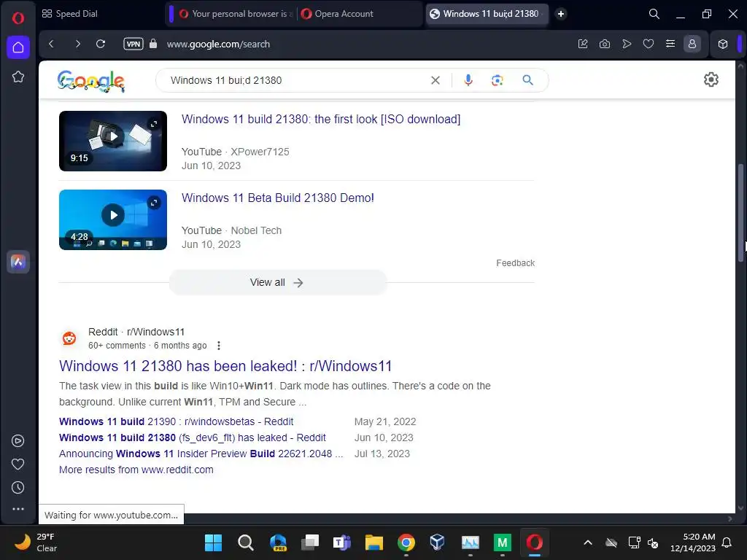The height and width of the screenshot is (560, 747).
Task: Open Windows taskbar Search
Action: (x=245, y=542)
